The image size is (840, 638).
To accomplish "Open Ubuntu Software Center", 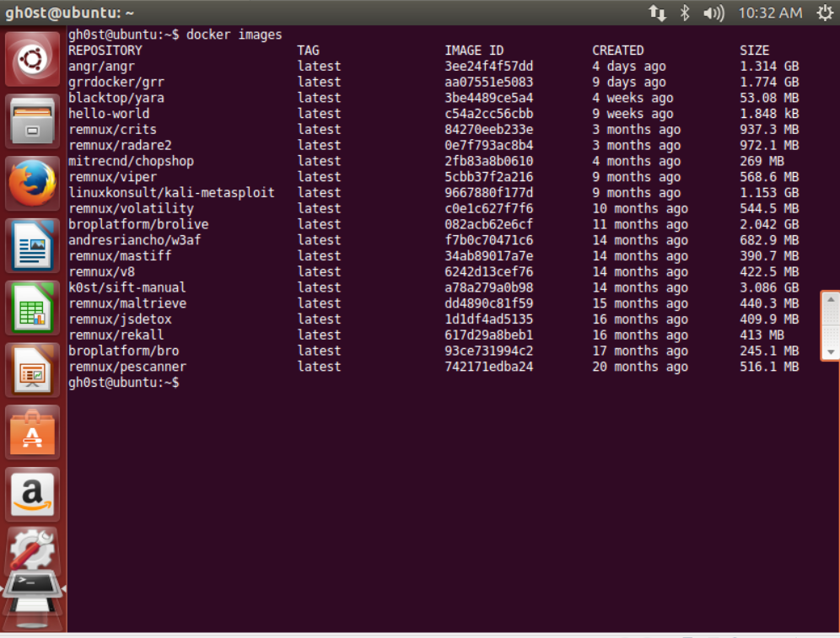I will coord(32,432).
